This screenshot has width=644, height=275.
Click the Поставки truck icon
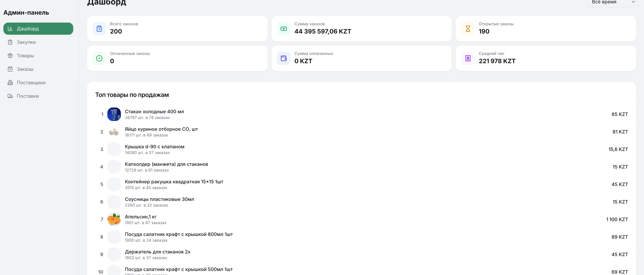[10, 96]
